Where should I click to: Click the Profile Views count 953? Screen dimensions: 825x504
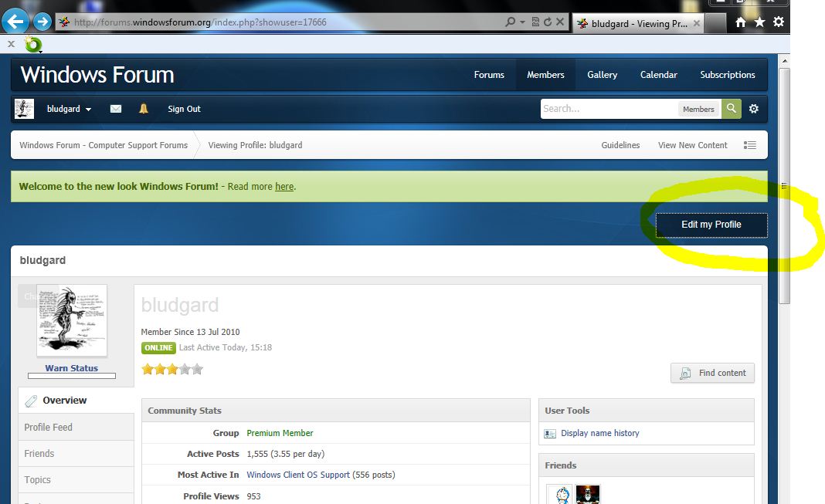click(x=253, y=496)
